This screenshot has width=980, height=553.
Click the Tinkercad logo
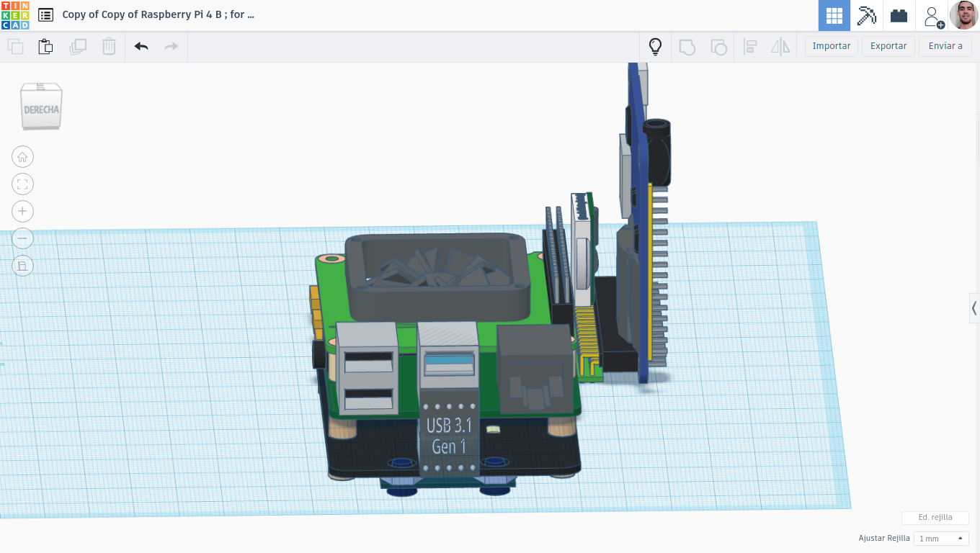coord(16,15)
